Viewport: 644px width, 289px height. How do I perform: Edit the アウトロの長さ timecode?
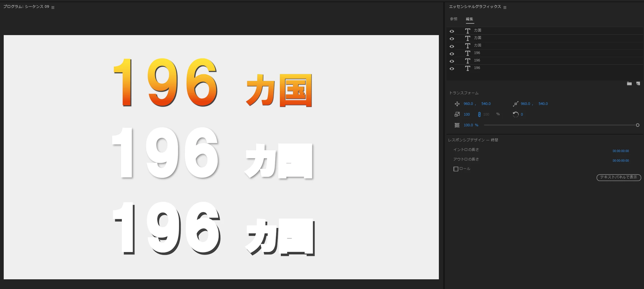coord(621,161)
